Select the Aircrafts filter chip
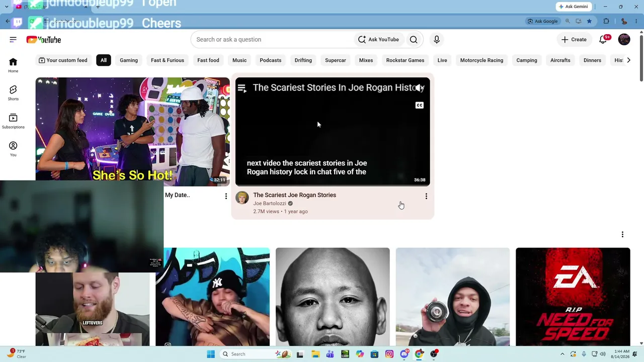This screenshot has height=362, width=644. point(560,60)
